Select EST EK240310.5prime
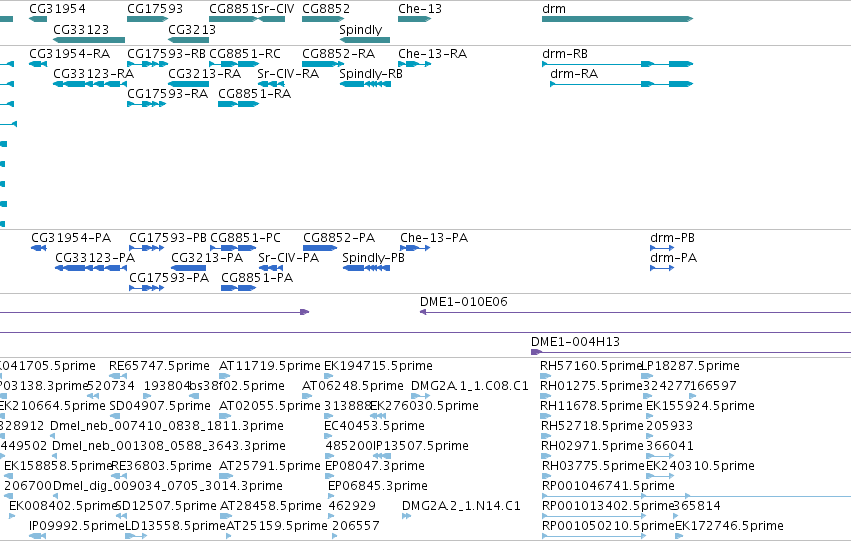The height and width of the screenshot is (541, 851). point(661,476)
